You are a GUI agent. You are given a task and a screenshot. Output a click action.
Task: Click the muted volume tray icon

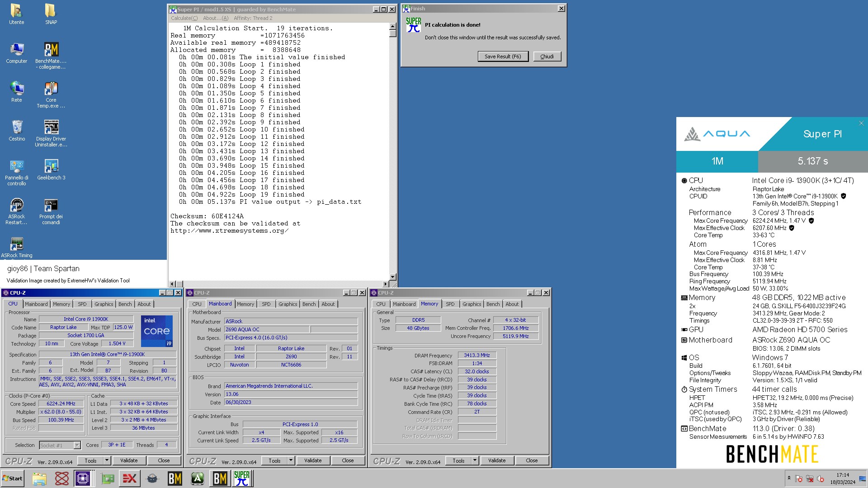(x=821, y=479)
